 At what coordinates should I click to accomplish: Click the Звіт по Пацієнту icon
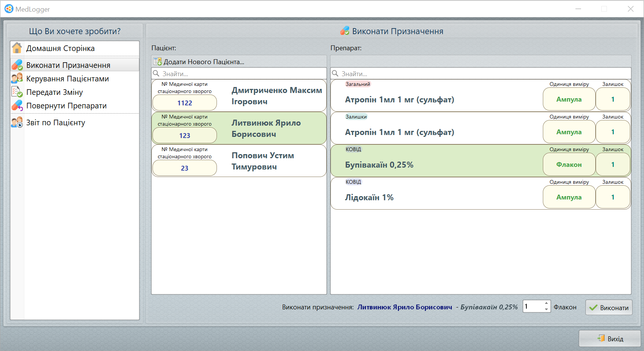[17, 122]
